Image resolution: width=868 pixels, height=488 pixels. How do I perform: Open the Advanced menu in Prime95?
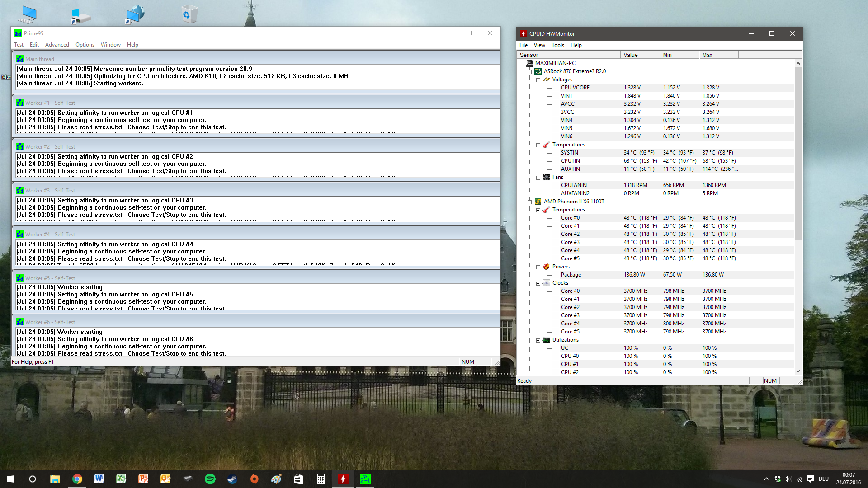click(x=57, y=45)
